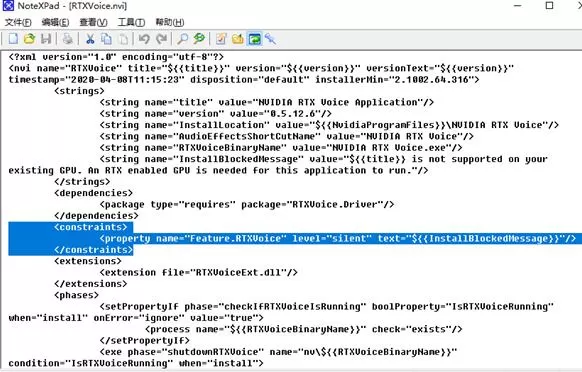The image size is (582, 372).
Task: Click the NVIDIA RTX Voice Application title value
Action: click(x=337, y=102)
